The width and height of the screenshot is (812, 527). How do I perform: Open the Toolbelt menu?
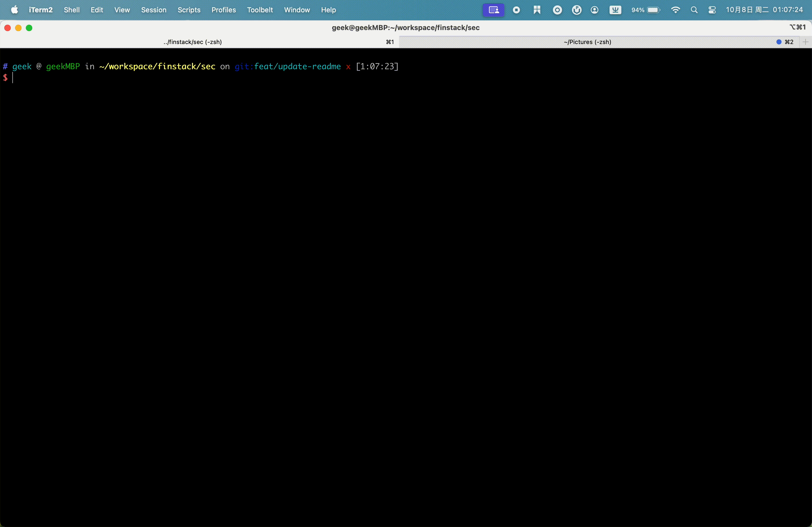(260, 10)
